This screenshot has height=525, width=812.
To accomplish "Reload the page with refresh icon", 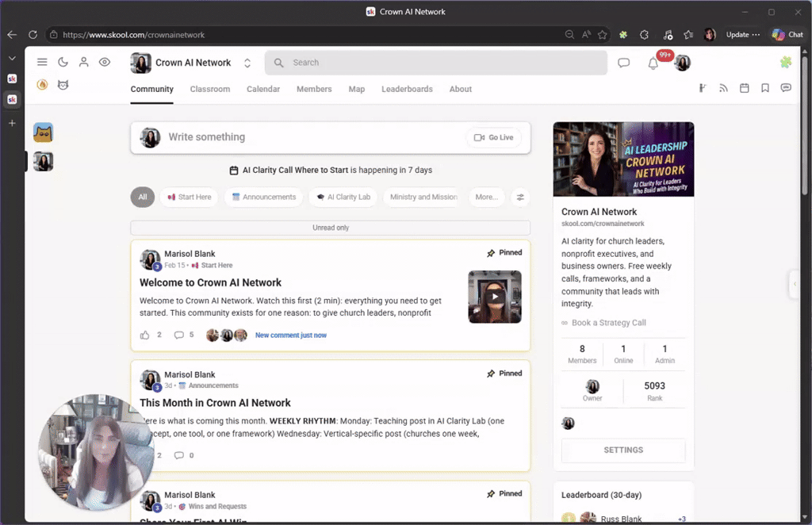I will [x=33, y=35].
